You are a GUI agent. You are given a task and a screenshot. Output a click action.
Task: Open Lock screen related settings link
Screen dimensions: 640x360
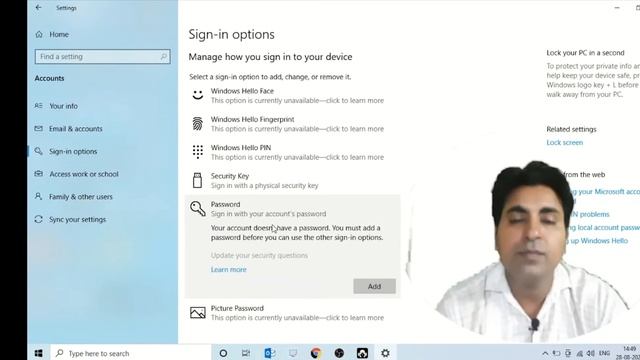[564, 143]
